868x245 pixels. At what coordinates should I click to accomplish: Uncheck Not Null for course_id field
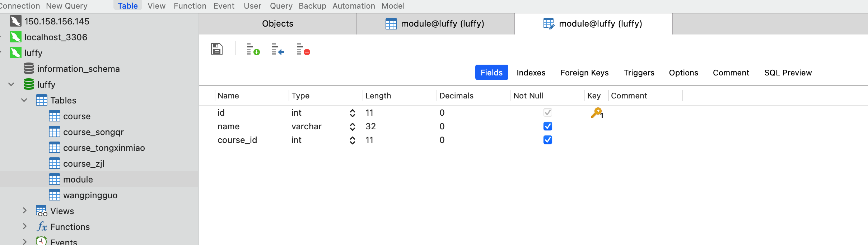[548, 140]
